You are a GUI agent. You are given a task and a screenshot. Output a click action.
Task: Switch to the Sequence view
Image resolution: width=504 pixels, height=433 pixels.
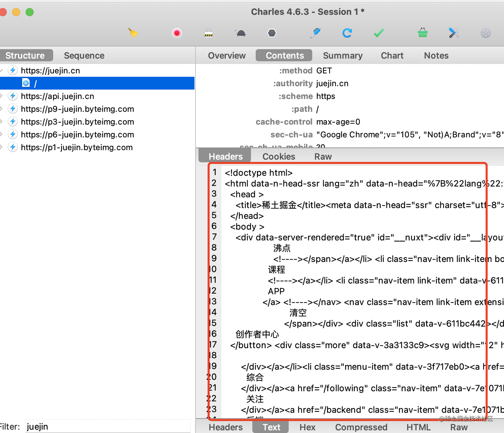tap(84, 56)
